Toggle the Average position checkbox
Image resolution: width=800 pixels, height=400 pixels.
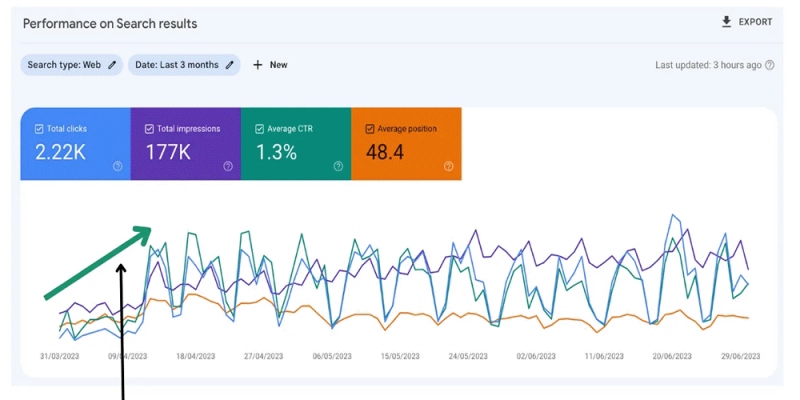tap(370, 129)
